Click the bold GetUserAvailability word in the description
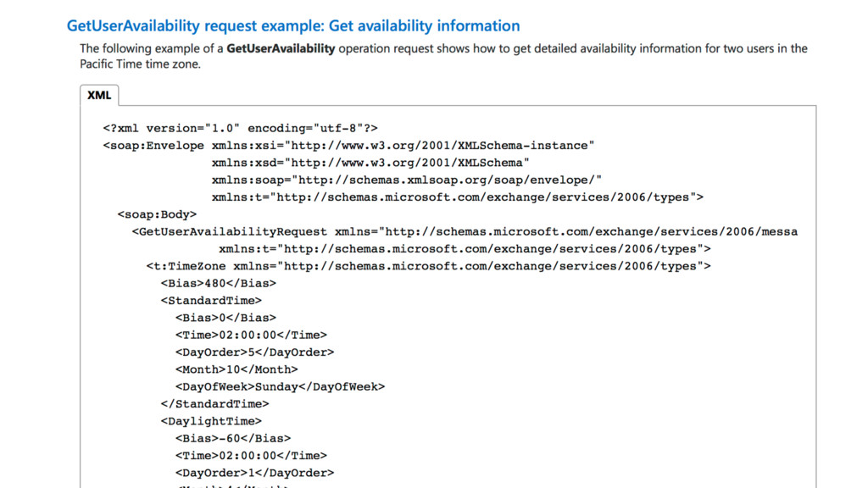868x488 pixels. point(281,48)
